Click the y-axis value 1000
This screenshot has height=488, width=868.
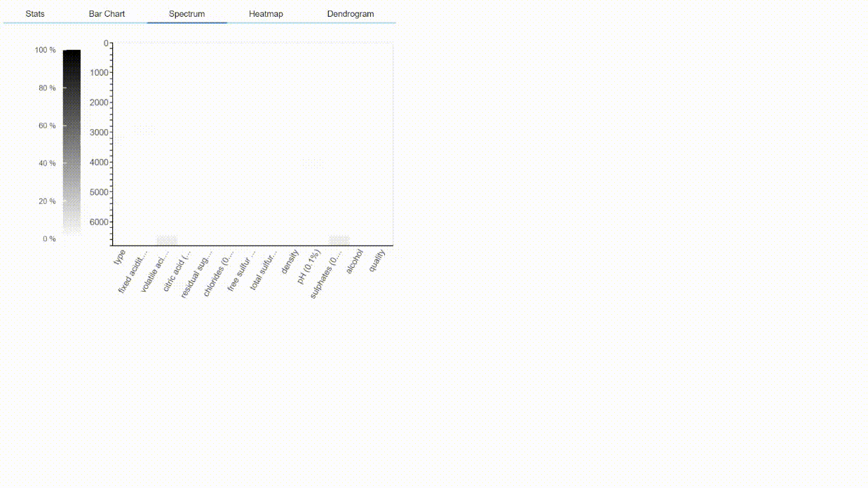(100, 73)
